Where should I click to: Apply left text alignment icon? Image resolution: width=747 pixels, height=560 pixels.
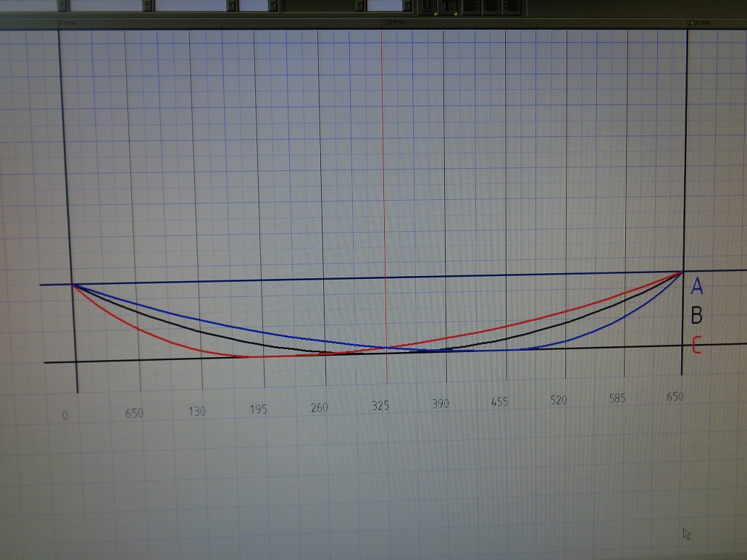471,6
